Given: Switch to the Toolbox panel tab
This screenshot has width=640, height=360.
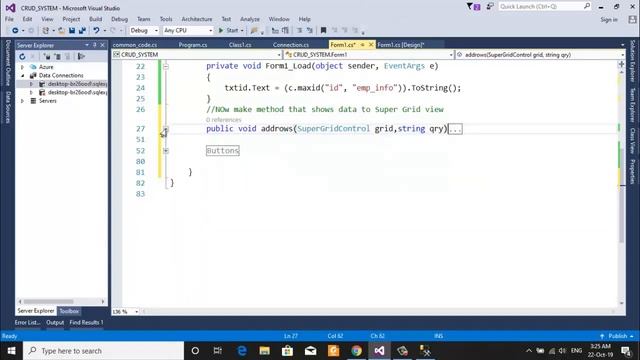Looking at the screenshot, I should tap(69, 311).
